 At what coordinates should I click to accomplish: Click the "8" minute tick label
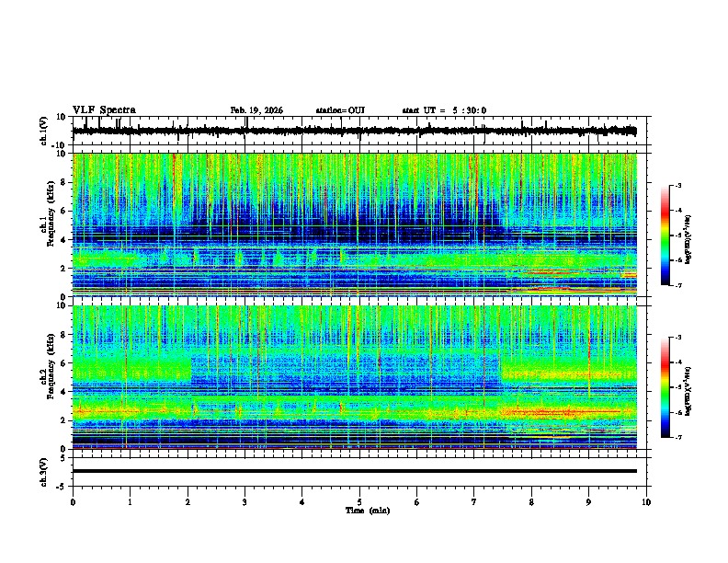[x=531, y=502]
